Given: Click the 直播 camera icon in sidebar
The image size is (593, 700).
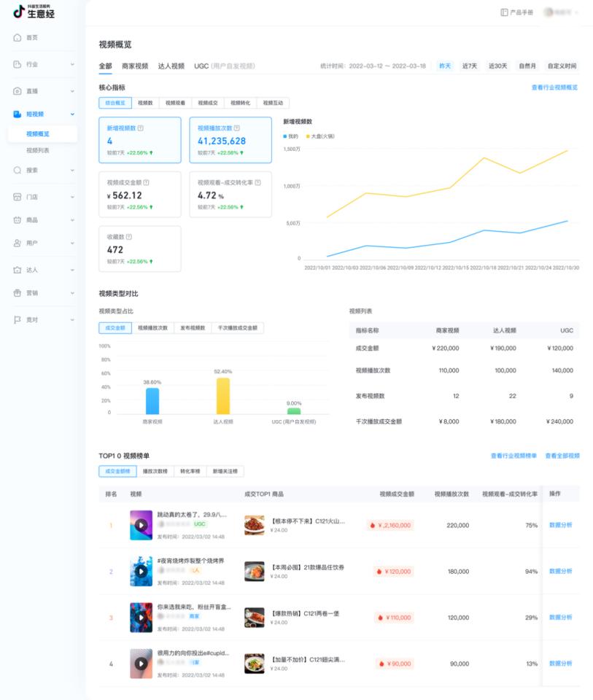Looking at the screenshot, I should pos(18,91).
